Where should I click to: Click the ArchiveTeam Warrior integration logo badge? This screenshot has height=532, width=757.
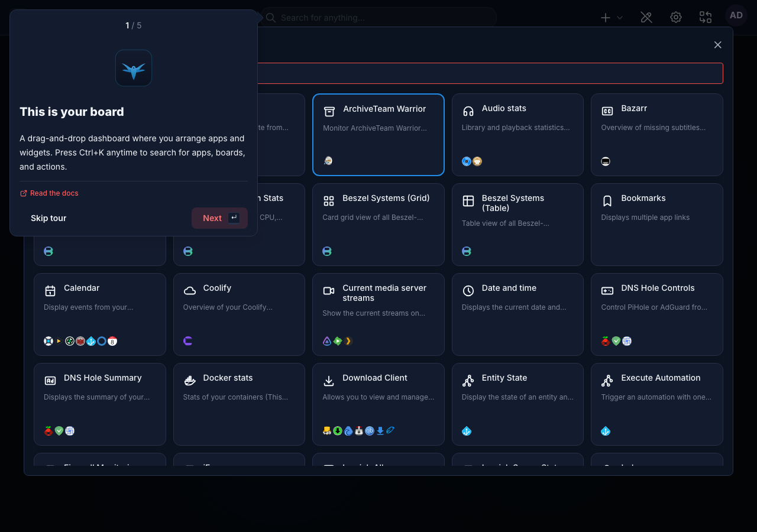[328, 161]
